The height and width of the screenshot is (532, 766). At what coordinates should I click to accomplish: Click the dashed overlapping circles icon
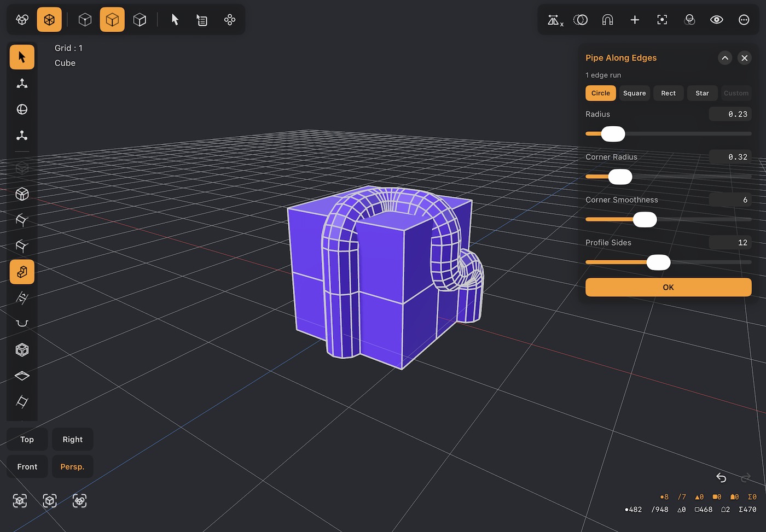[580, 20]
